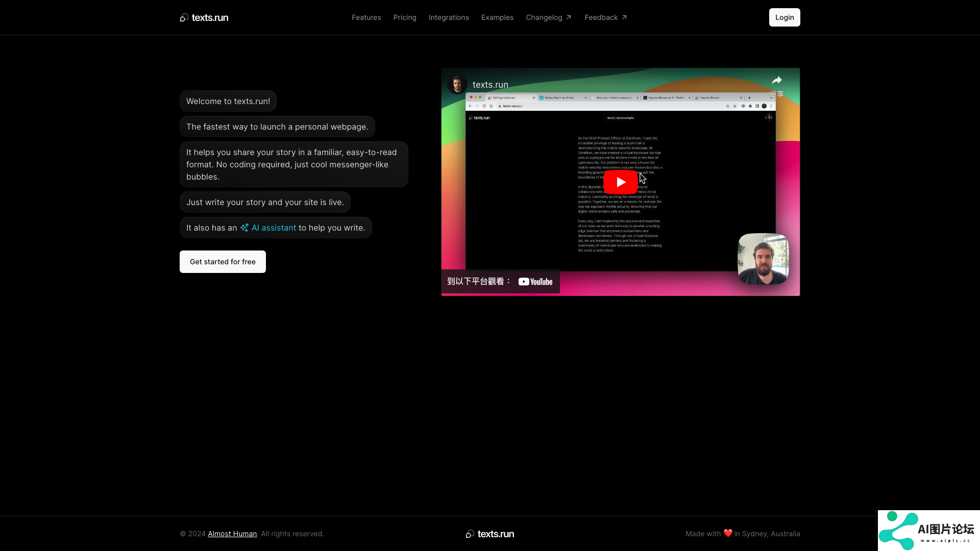980x551 pixels.
Task: Click the presenter webcam thumbnail in video
Action: pos(763,259)
